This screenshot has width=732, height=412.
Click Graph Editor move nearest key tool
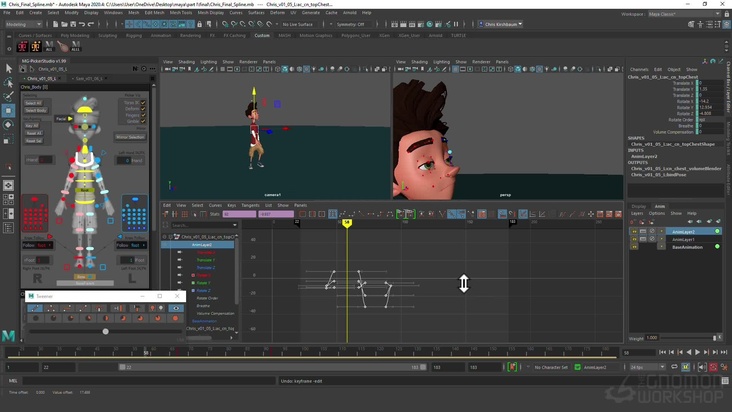coord(165,214)
